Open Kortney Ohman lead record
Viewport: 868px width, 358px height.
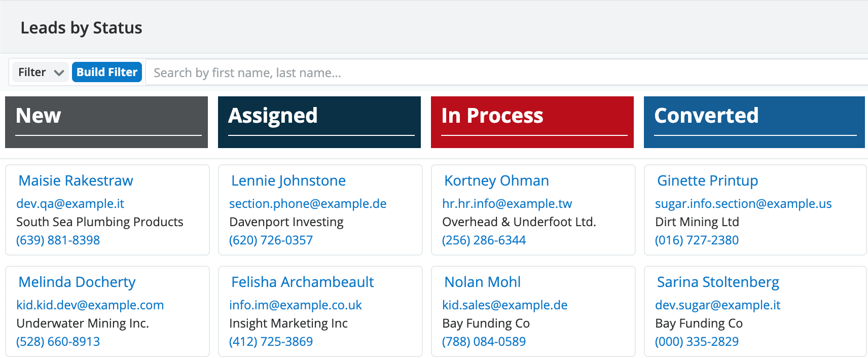(496, 181)
